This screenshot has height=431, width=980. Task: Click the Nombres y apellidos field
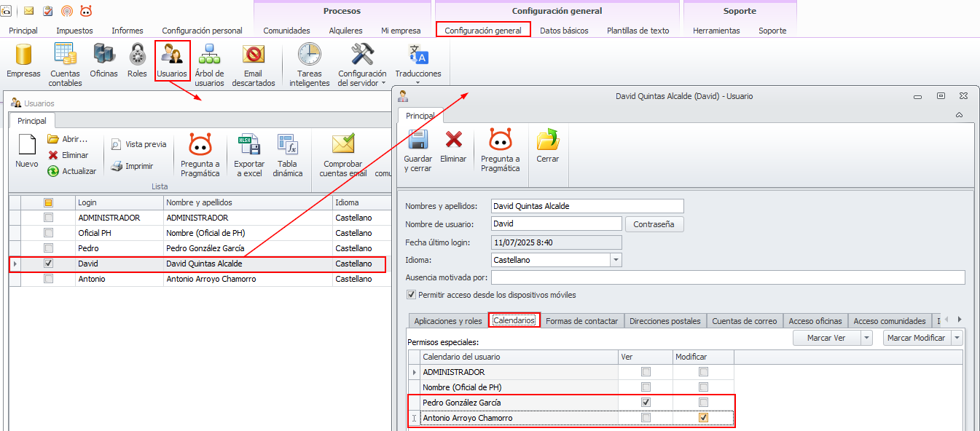[587, 206]
